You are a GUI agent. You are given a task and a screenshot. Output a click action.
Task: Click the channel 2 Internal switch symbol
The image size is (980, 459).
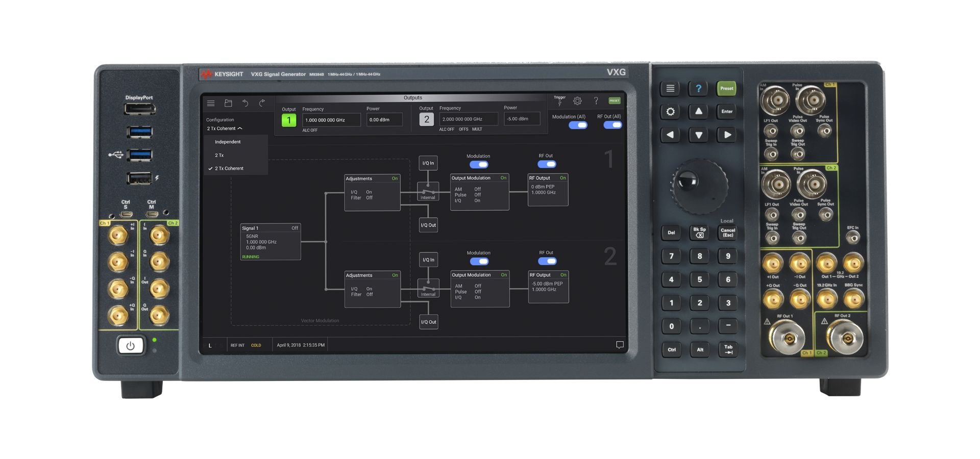point(428,288)
